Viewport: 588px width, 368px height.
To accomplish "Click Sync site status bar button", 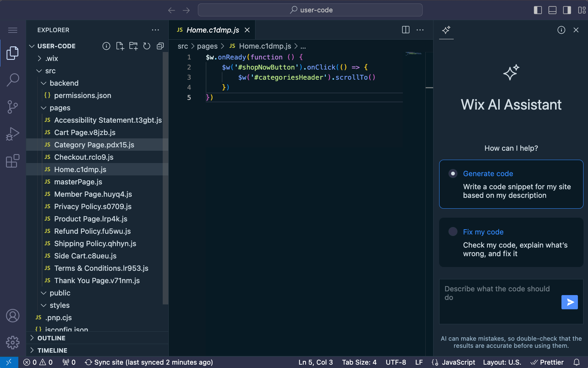I will pyautogui.click(x=149, y=362).
